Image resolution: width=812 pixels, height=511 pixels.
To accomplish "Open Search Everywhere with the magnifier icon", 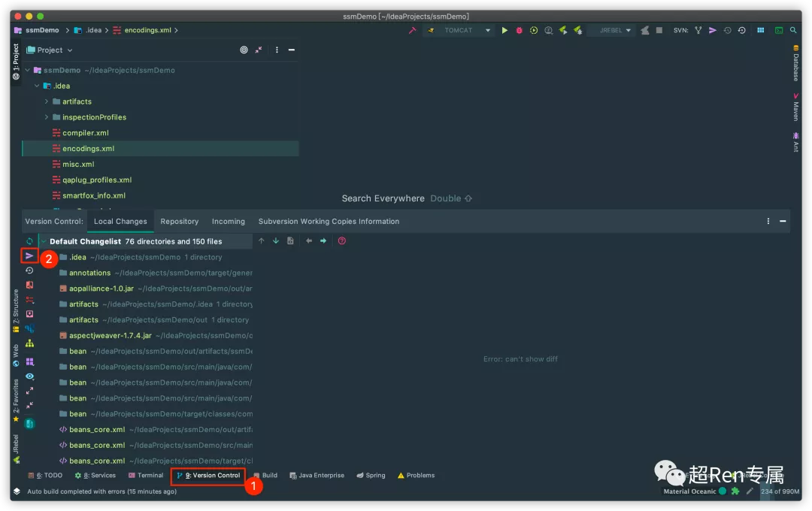I will 793,30.
